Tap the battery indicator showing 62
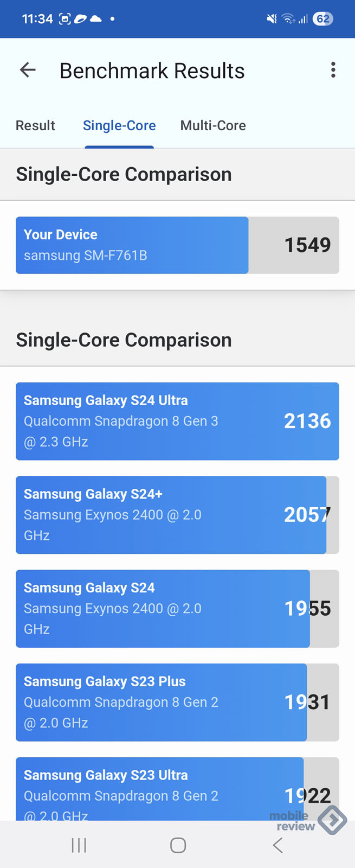This screenshot has height=868, width=355. click(x=323, y=19)
